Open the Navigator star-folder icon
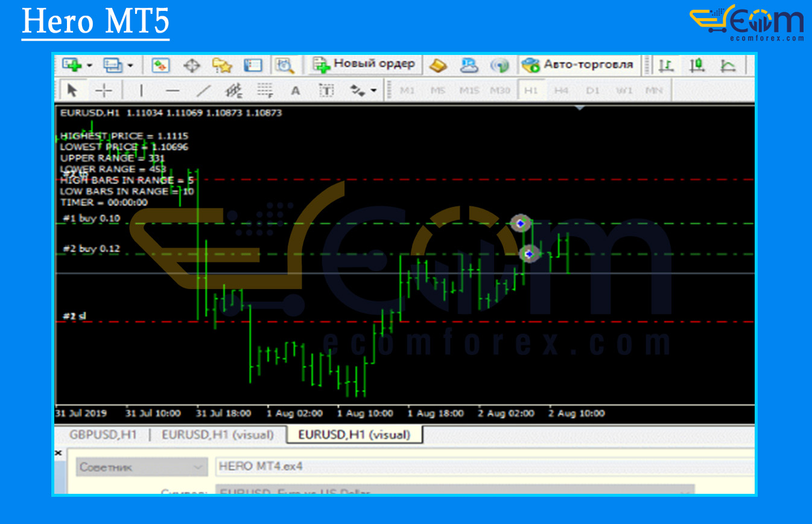This screenshot has width=812, height=524. (x=222, y=65)
